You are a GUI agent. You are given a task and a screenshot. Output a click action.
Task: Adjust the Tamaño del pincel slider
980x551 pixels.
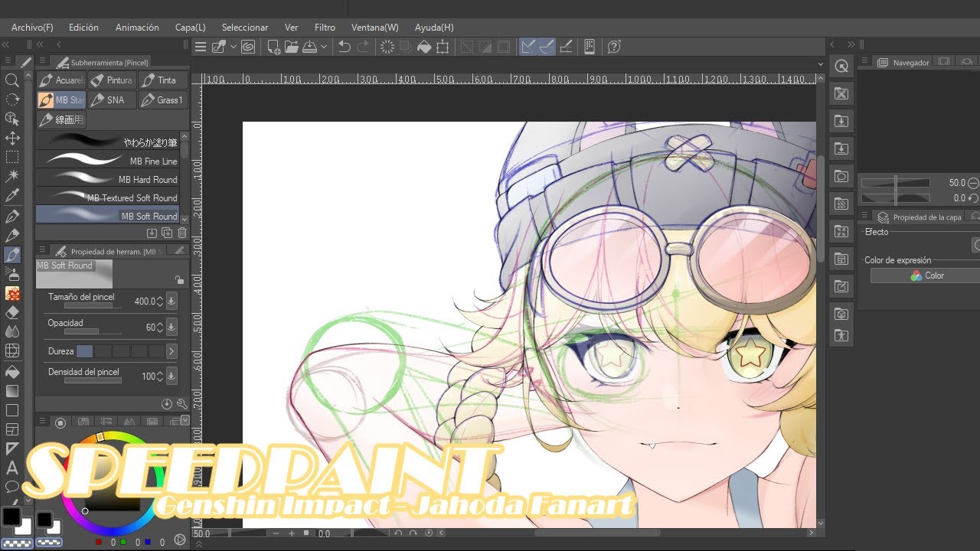point(92,306)
